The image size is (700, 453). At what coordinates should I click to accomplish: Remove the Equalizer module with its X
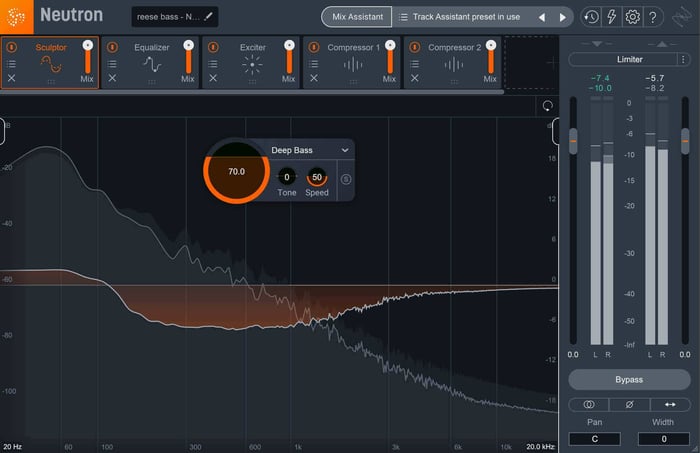click(x=112, y=78)
